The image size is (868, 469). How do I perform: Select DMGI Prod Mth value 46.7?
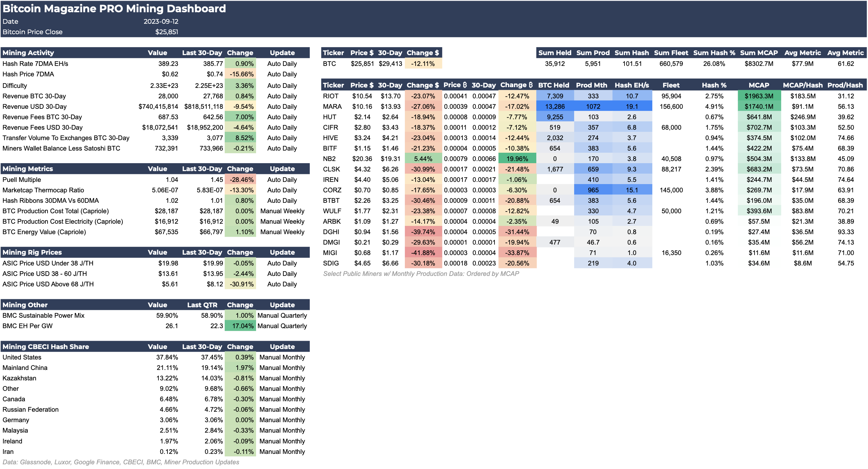coord(593,242)
